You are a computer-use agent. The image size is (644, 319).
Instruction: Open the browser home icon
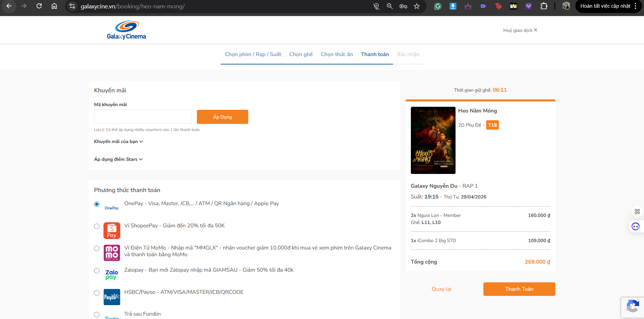[54, 6]
